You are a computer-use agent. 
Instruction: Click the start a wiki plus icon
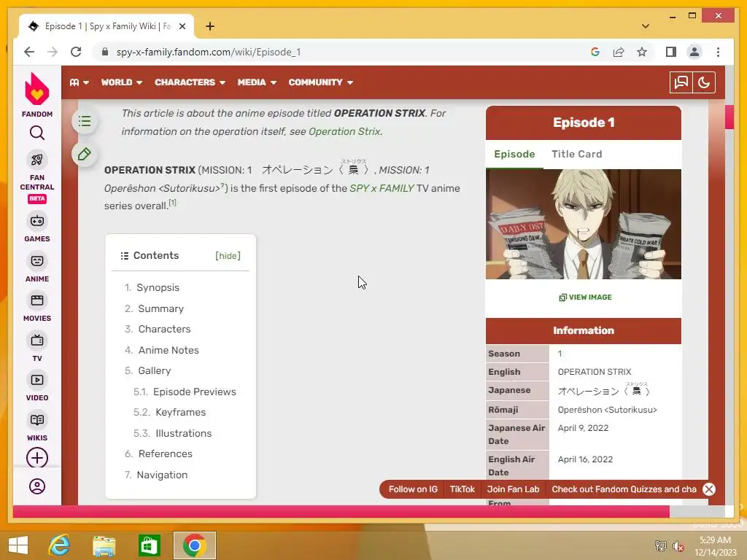[x=37, y=458]
